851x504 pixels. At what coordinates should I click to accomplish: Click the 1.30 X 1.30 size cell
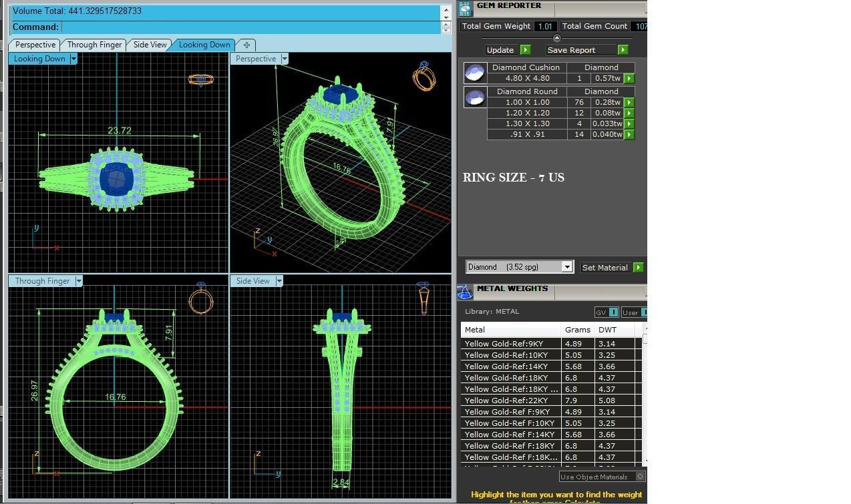(x=528, y=124)
